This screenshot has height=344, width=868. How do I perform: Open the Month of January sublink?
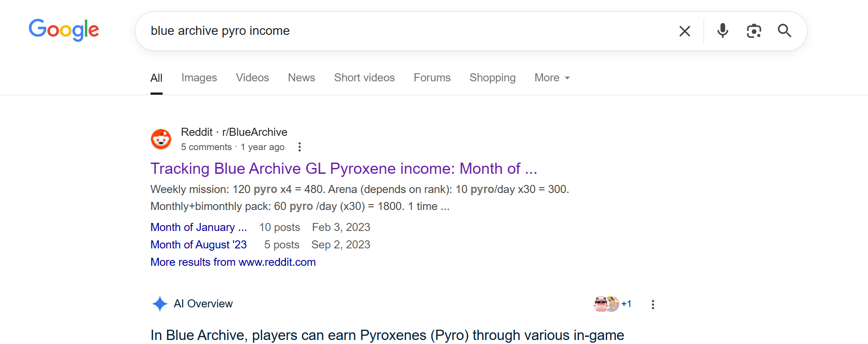(x=198, y=227)
